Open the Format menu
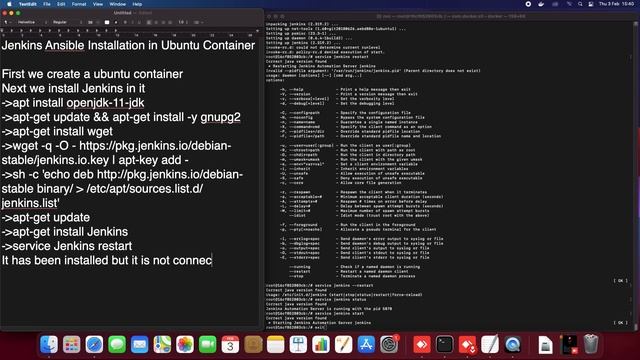640x360 pixels. (79, 4)
